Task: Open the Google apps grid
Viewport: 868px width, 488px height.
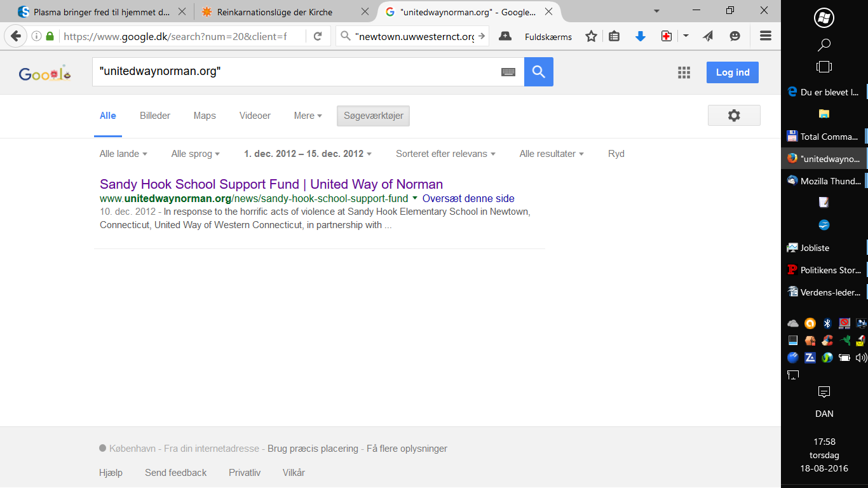Action: click(684, 72)
